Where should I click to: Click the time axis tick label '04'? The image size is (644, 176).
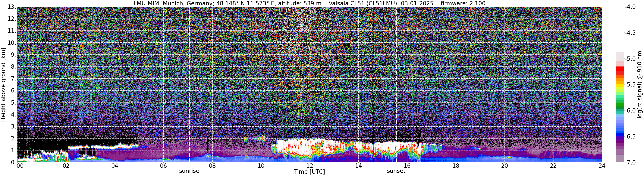click(114, 166)
